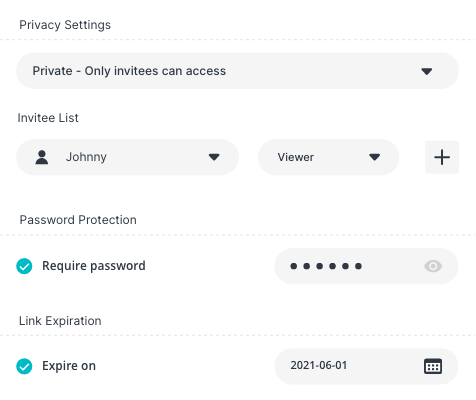
Task: Click the person avatar icon beside Johnny
Action: point(42,157)
